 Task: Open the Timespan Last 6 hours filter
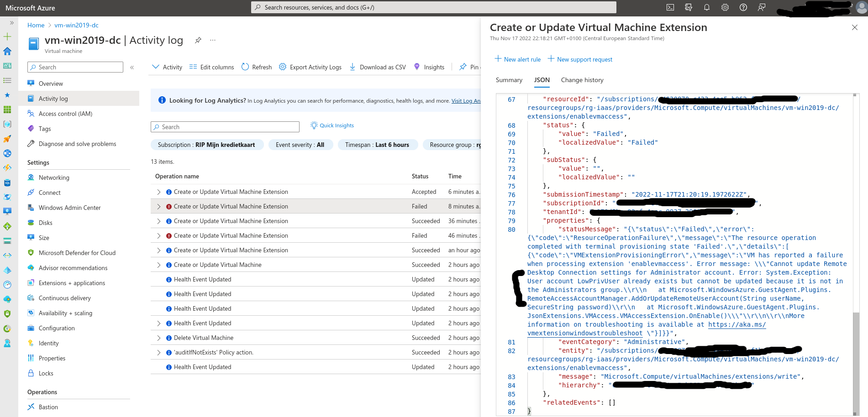coord(377,145)
